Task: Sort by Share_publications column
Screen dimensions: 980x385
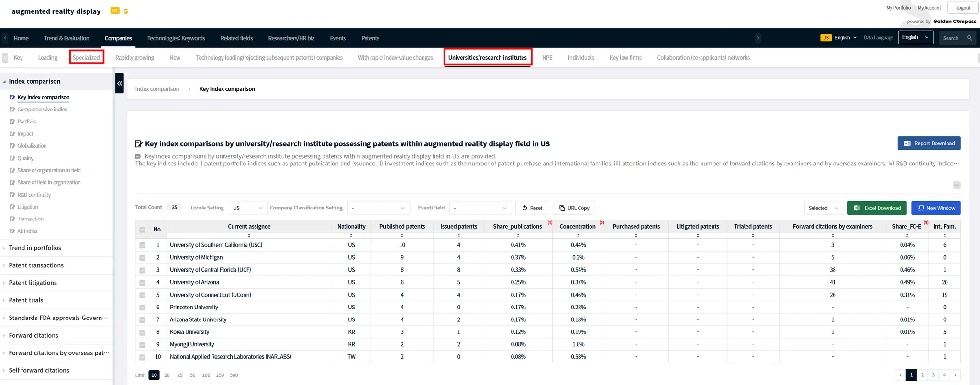Action: tap(518, 235)
